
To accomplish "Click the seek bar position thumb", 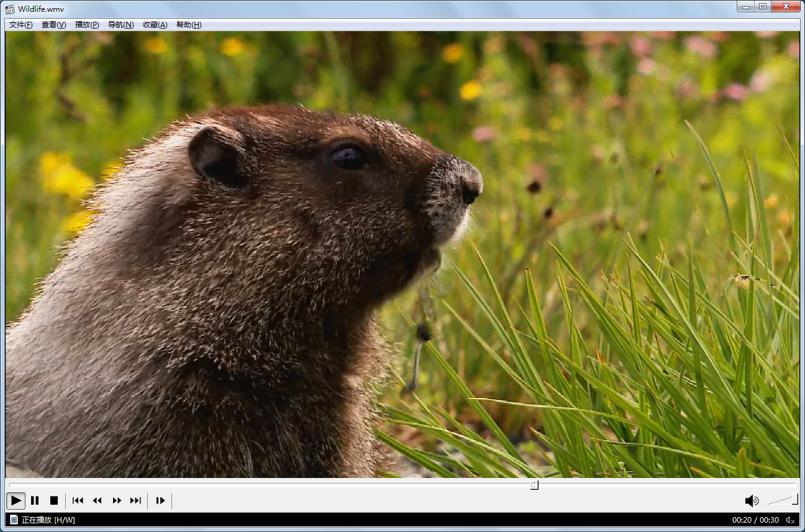I will 534,485.
